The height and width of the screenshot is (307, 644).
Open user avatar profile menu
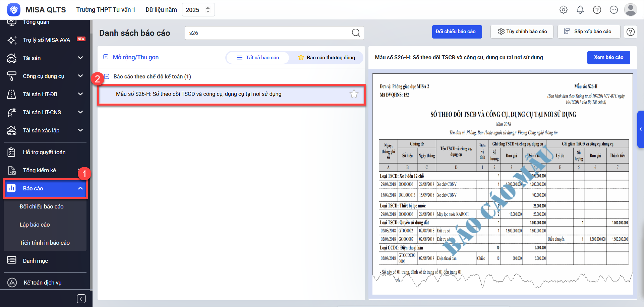click(x=630, y=10)
